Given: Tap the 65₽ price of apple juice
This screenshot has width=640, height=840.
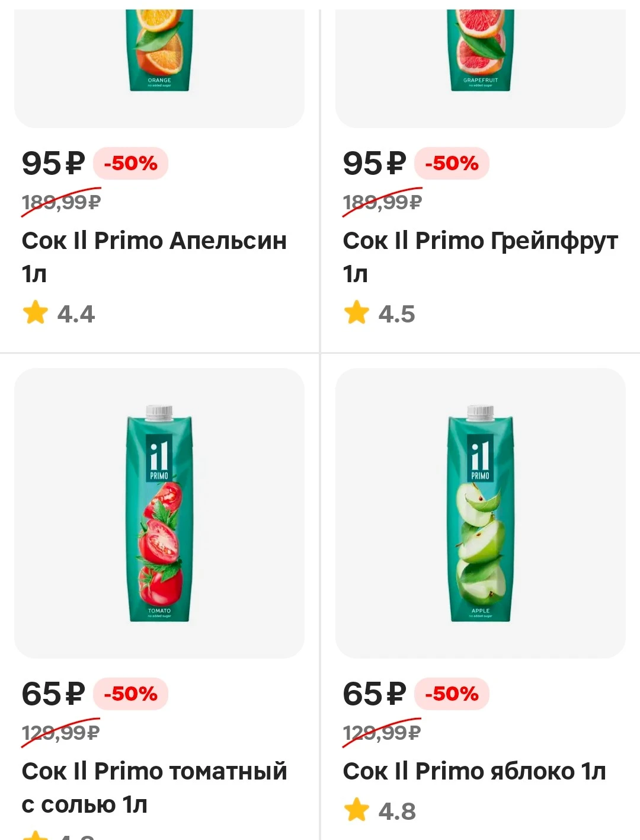Looking at the screenshot, I should (x=375, y=694).
